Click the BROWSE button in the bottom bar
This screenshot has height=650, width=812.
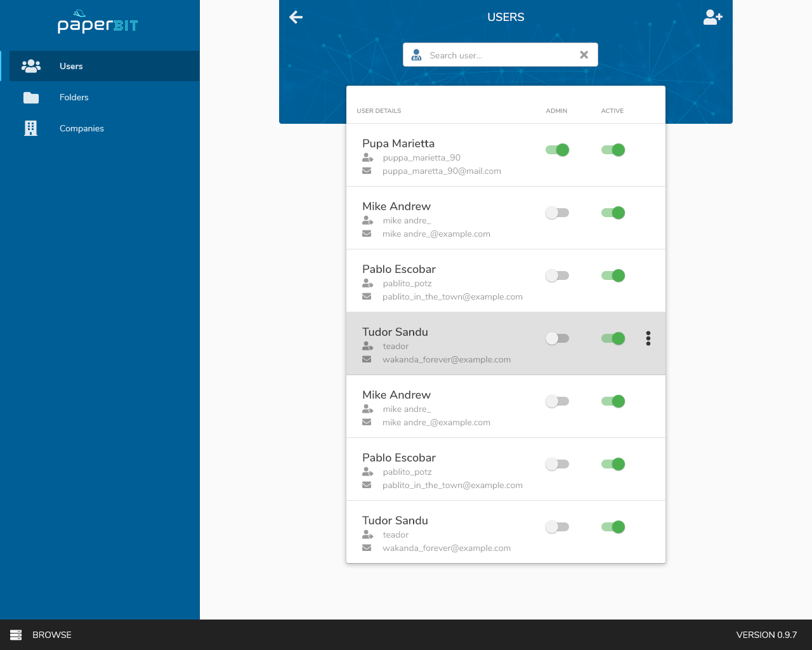tap(51, 634)
